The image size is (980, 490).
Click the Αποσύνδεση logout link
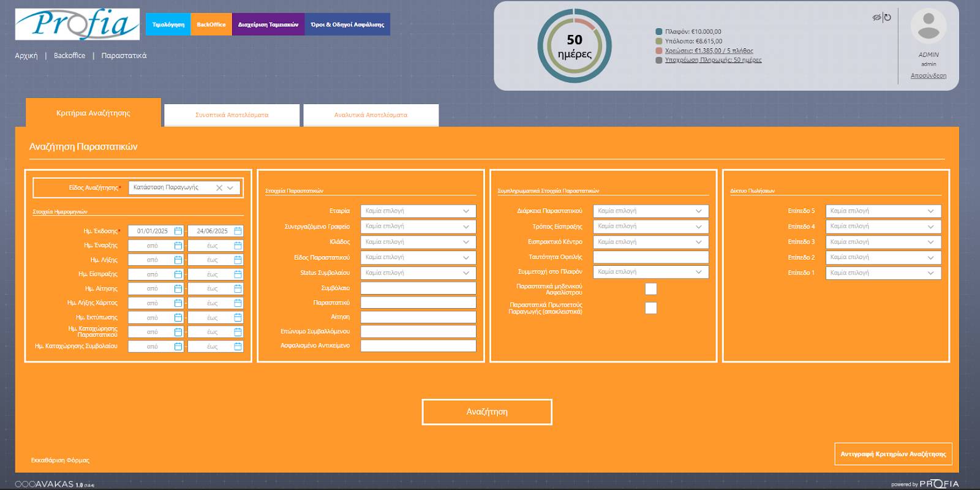(928, 76)
